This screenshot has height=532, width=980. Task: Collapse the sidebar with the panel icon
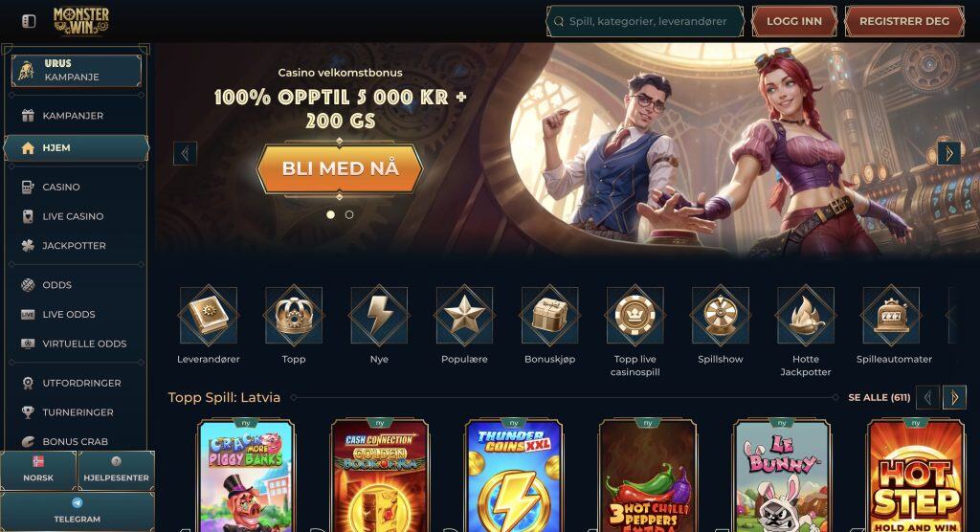[29, 21]
